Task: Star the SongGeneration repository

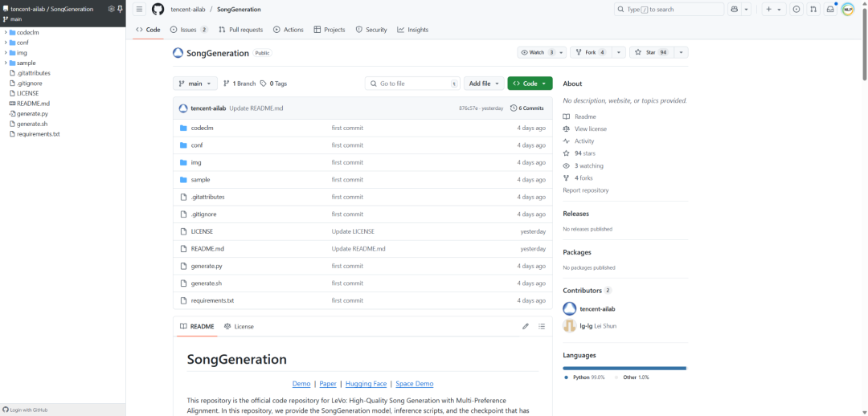Action: click(x=651, y=52)
